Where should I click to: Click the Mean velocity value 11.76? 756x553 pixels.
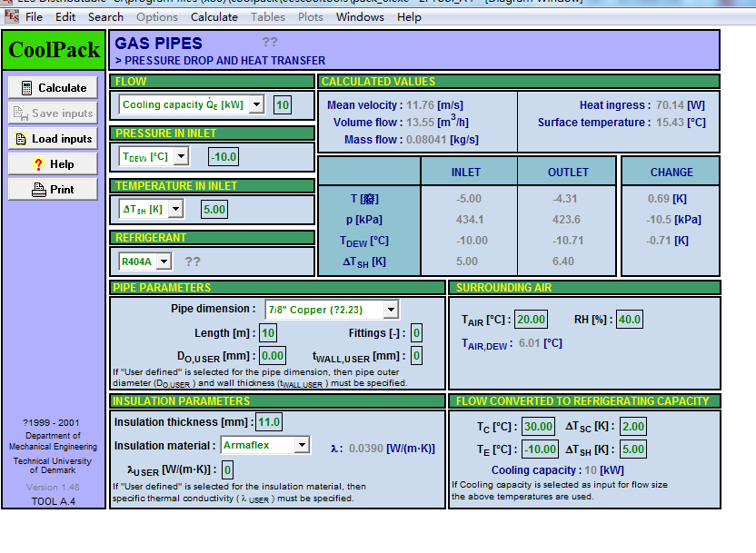point(420,105)
